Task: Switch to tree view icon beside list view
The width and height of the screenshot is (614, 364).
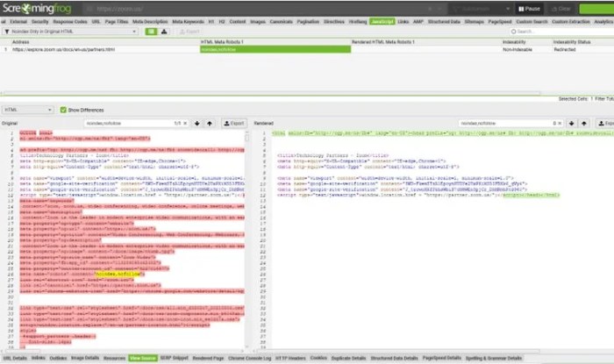Action: coord(164,32)
